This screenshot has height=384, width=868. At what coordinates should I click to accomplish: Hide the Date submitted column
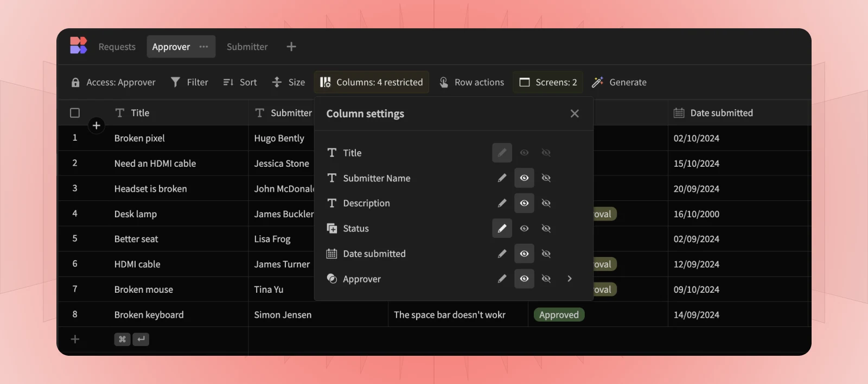point(546,254)
